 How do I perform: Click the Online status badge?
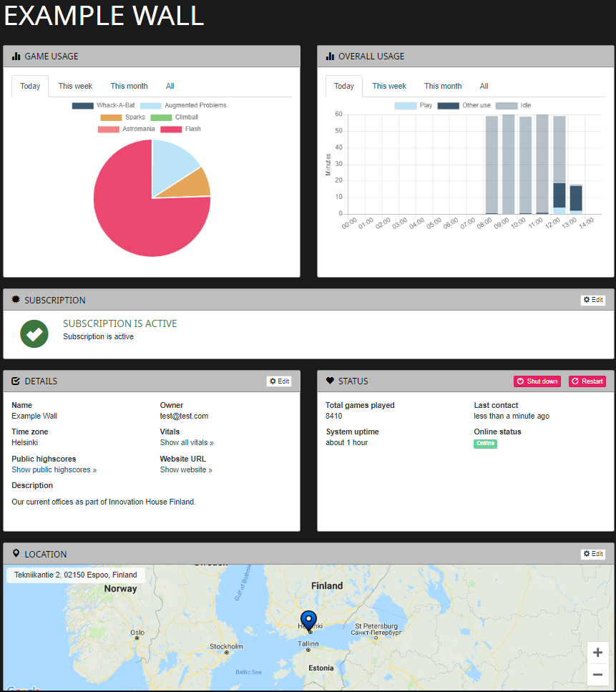pos(485,443)
